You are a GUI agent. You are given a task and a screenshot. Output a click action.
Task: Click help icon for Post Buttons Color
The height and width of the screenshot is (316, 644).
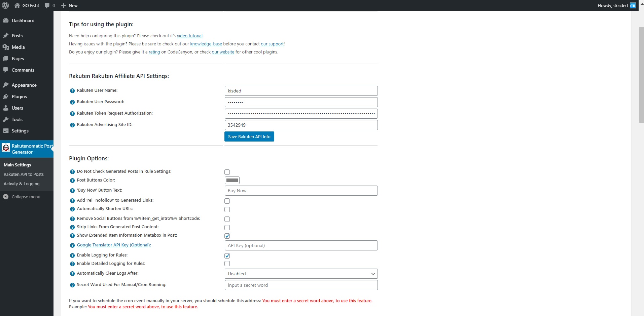(x=72, y=181)
